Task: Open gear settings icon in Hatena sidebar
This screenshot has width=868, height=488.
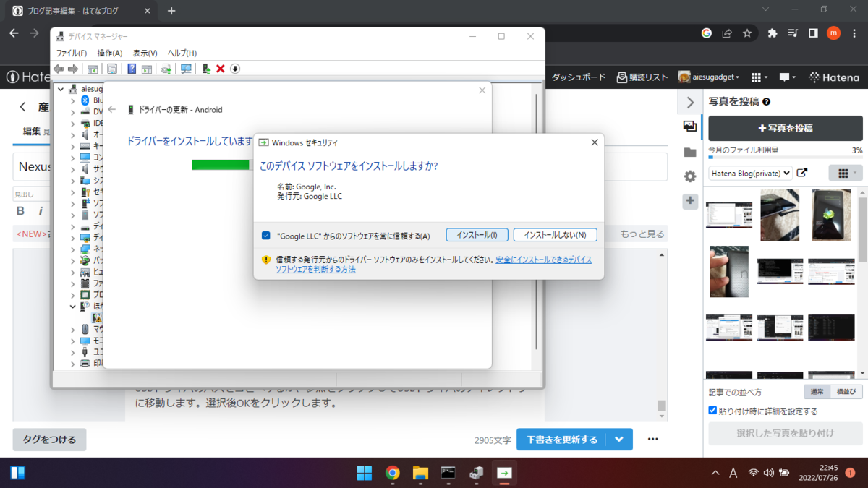Action: click(x=690, y=176)
